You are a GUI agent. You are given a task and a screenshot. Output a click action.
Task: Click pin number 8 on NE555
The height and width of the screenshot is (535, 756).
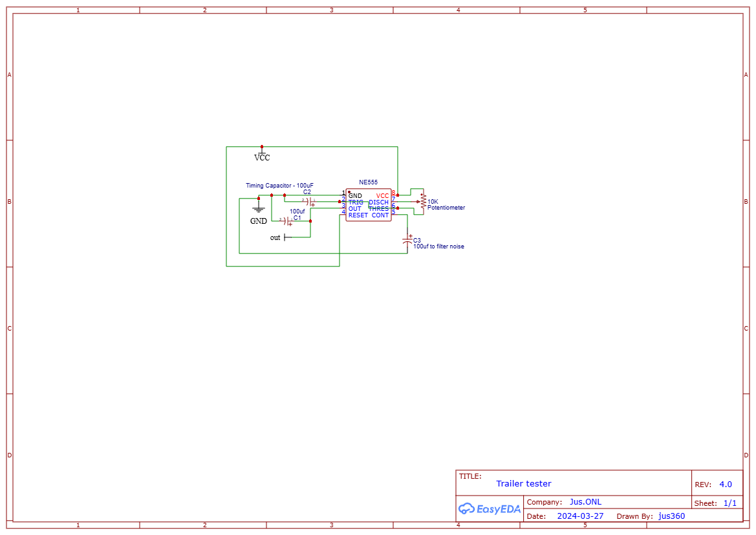click(x=393, y=193)
